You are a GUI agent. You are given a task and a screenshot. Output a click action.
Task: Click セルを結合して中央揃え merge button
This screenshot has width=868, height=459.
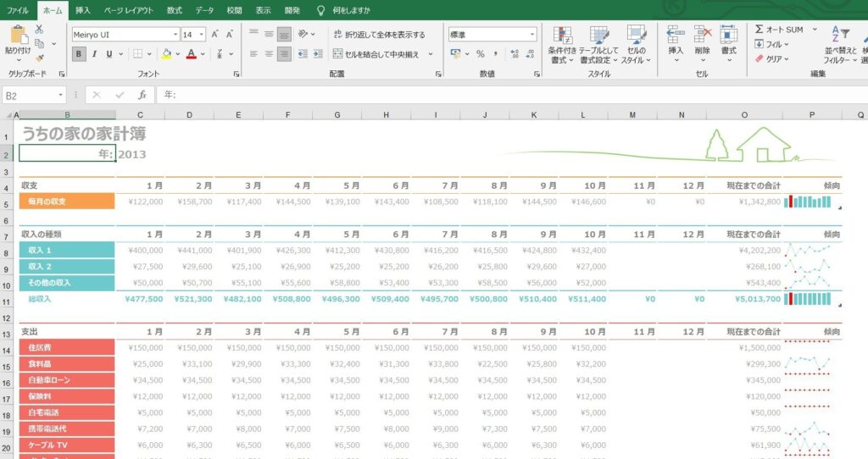(x=376, y=53)
